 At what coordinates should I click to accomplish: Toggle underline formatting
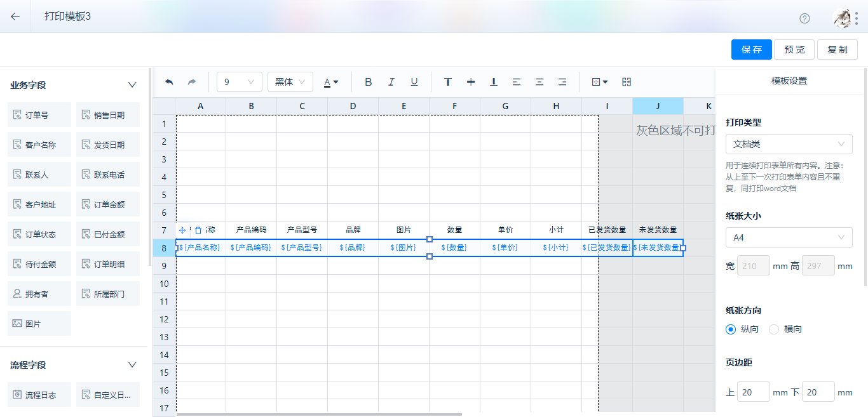[414, 82]
